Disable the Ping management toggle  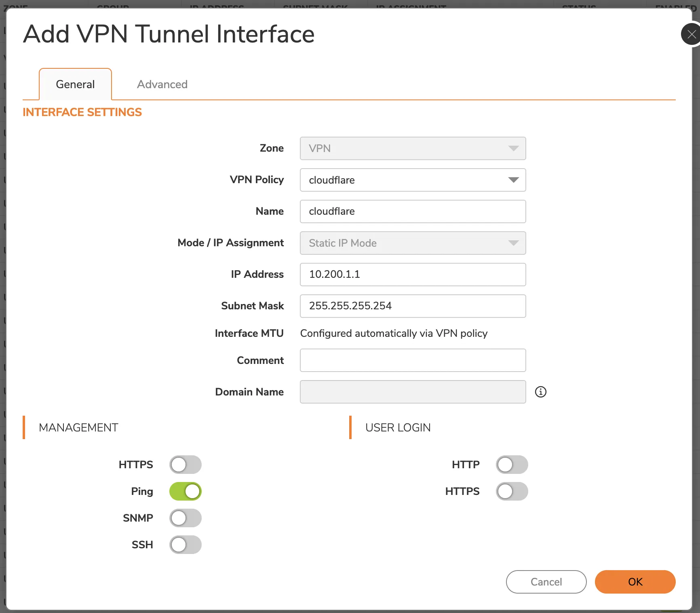(x=185, y=491)
